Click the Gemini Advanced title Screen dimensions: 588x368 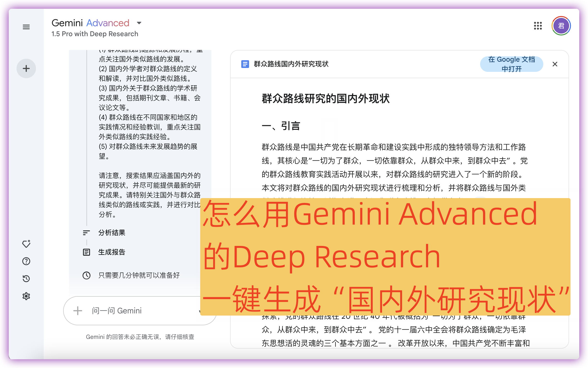click(x=90, y=23)
